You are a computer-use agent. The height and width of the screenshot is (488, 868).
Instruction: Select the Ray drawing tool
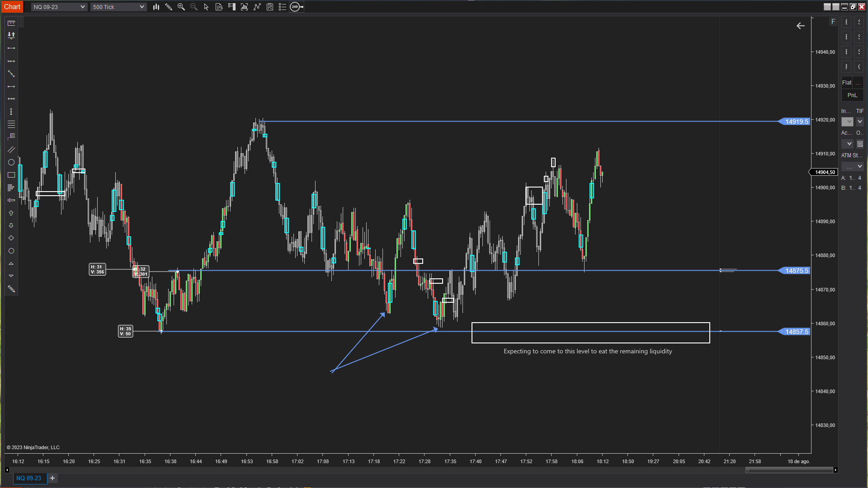click(x=11, y=61)
